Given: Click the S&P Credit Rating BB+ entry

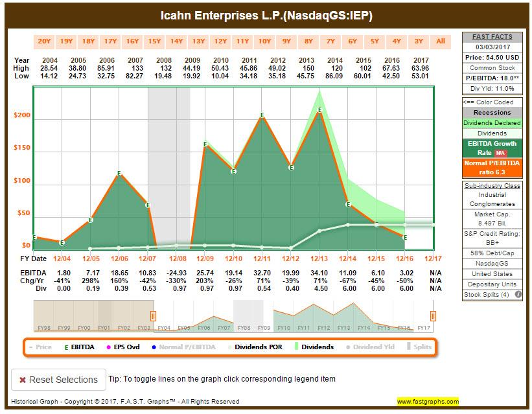Looking at the screenshot, I should (x=492, y=238).
